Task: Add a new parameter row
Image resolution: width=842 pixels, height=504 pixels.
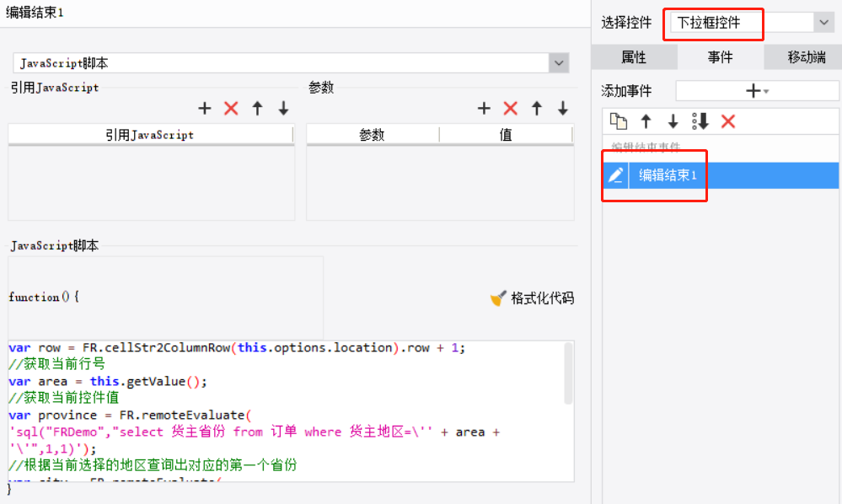Action: [x=484, y=109]
